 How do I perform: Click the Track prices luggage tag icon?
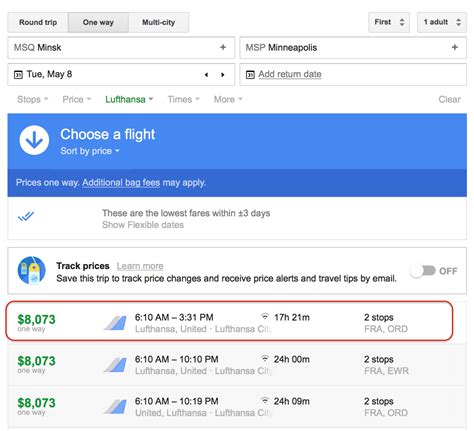coord(32,270)
